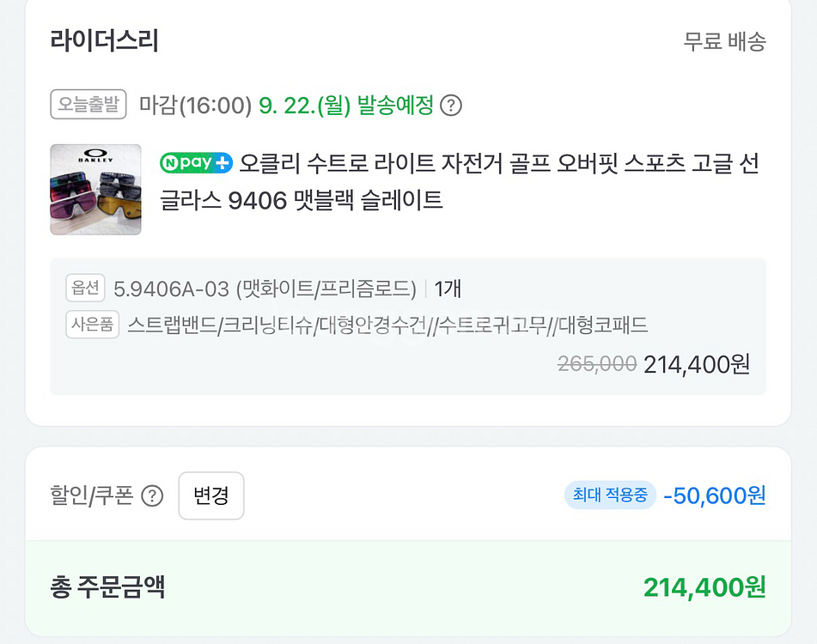Screen dimensions: 817x644
Task: Click the 무료 배송 shipping label
Action: click(x=724, y=41)
